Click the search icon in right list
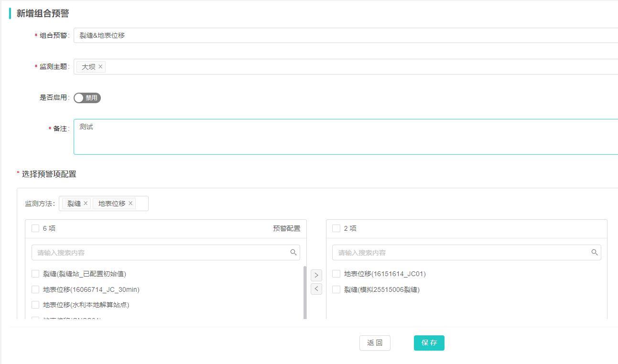The width and height of the screenshot is (618, 364). [595, 253]
